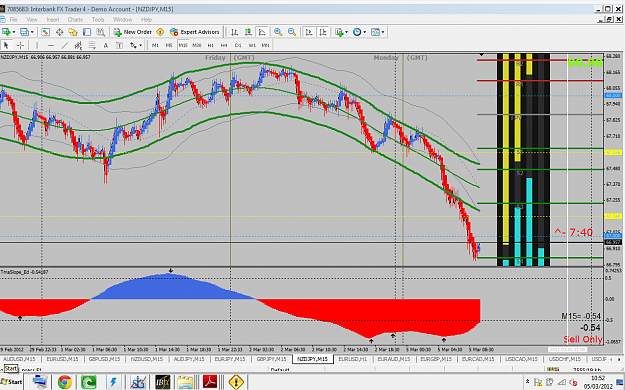This screenshot has width=625, height=390.
Task: Open the Navigator panel icon
Action: [x=73, y=32]
